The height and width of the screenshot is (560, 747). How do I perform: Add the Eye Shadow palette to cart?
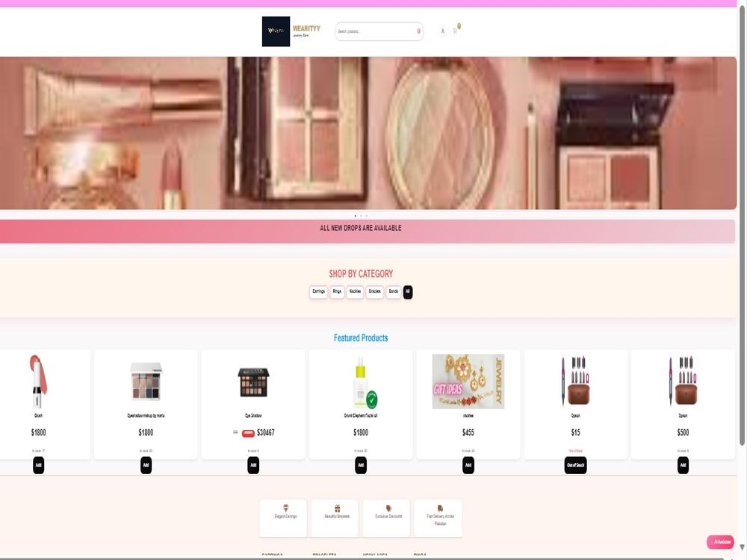coord(253,465)
